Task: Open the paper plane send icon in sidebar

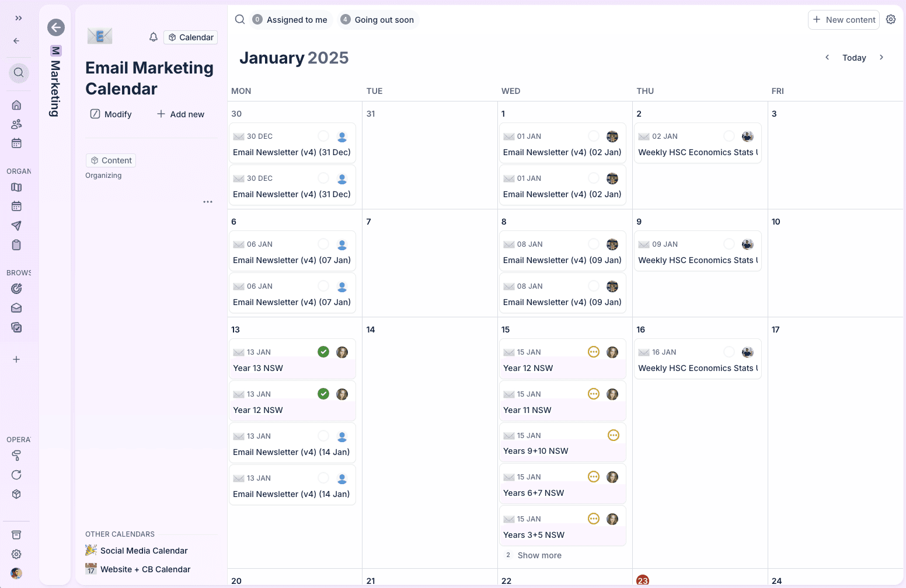Action: 16,226
